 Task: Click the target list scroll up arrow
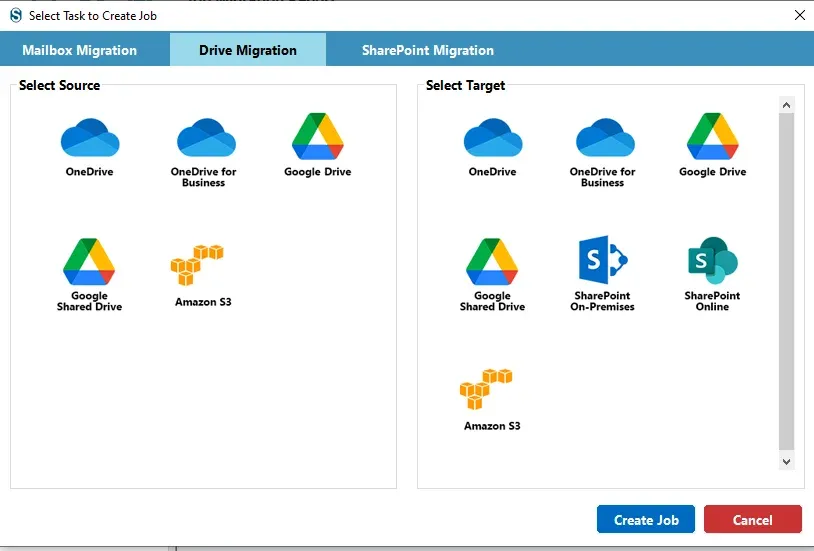tap(786, 105)
